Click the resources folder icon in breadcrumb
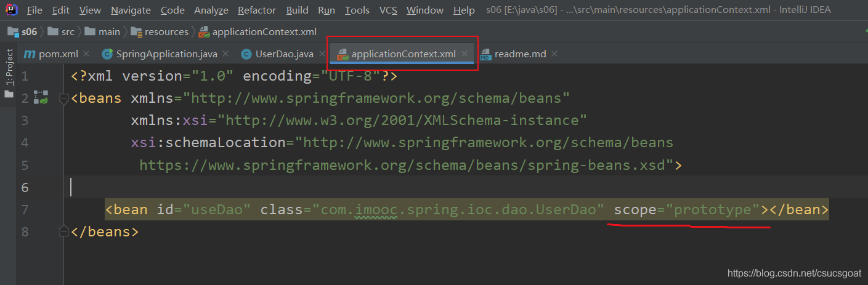This screenshot has height=285, width=868. 135,31
